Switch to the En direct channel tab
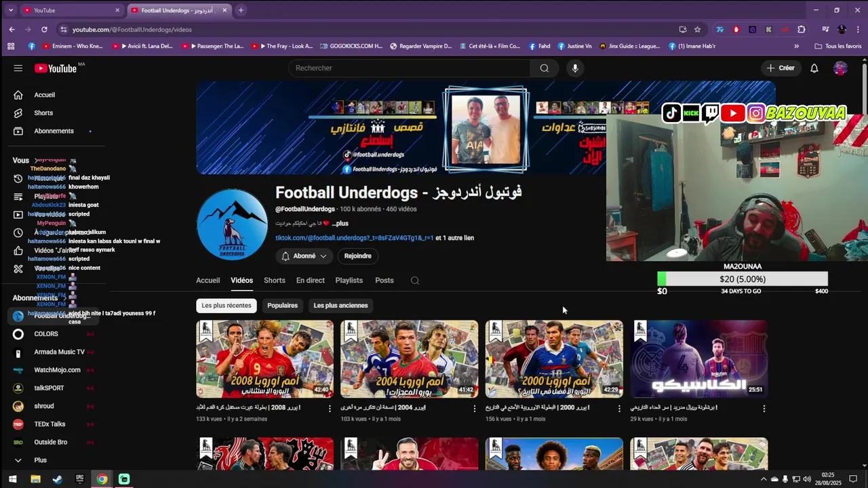The width and height of the screenshot is (868, 488). pos(311,281)
